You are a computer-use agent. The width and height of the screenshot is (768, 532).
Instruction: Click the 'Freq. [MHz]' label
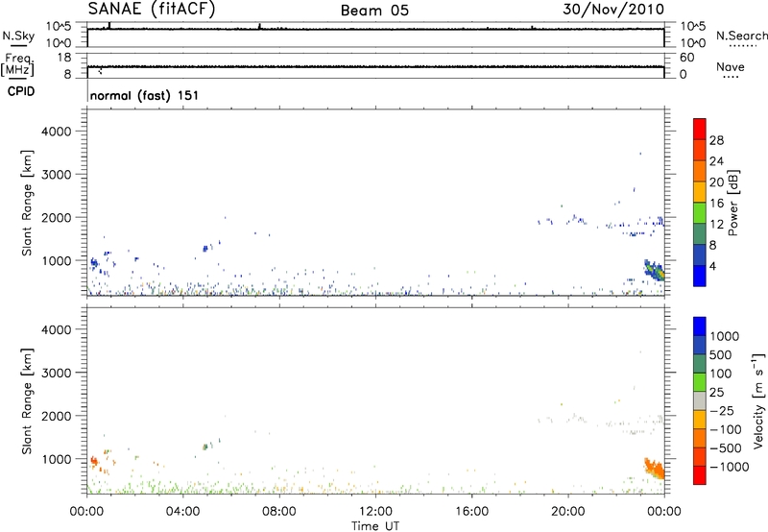(x=18, y=65)
